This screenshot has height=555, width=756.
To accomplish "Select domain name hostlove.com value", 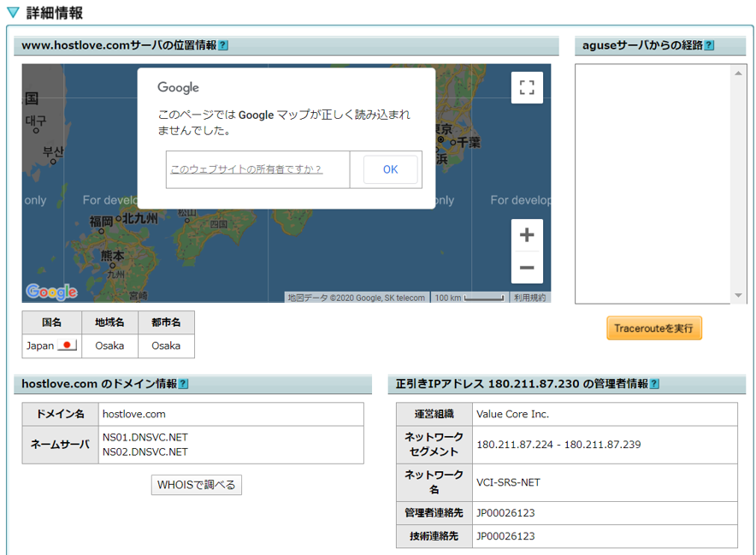I will (x=134, y=414).
